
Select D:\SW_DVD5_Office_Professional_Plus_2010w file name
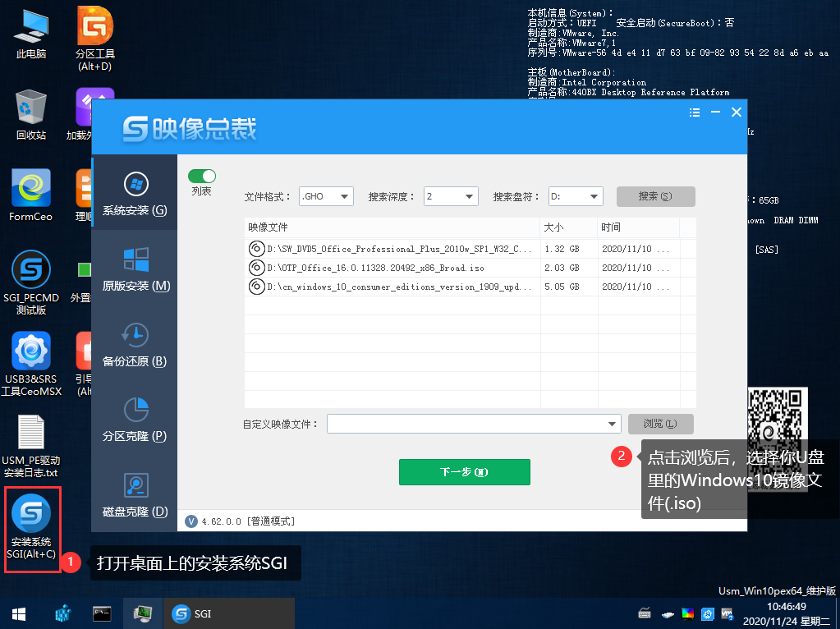tap(400, 249)
